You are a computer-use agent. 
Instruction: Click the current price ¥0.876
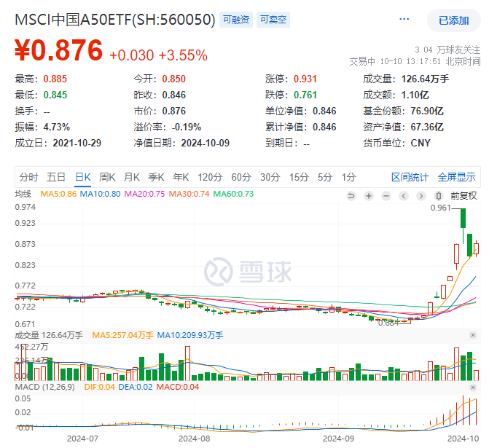click(x=59, y=50)
